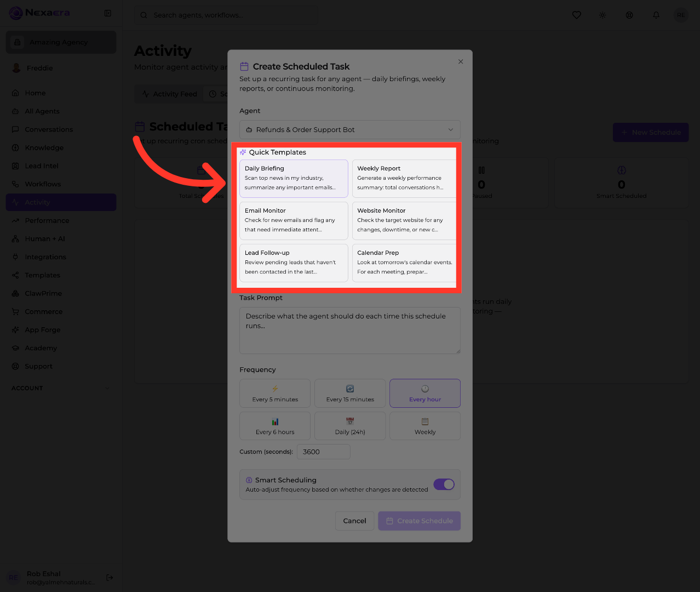Pick the Calendar Prep template
This screenshot has width=700, height=592.
point(404,263)
